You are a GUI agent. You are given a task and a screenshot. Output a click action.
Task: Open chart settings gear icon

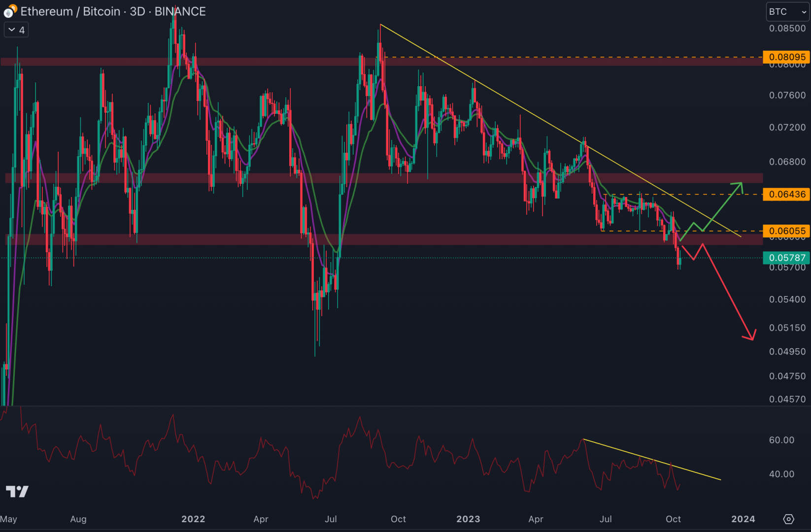coord(788,519)
